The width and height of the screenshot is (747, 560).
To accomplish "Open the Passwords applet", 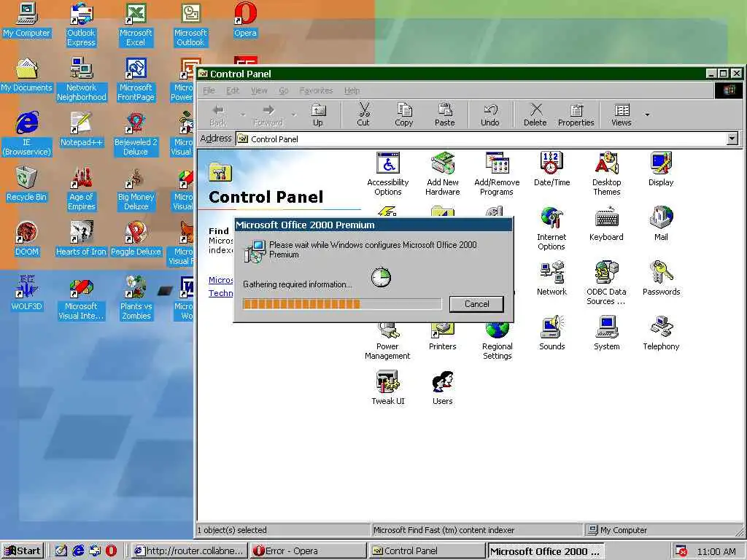I will (661, 279).
